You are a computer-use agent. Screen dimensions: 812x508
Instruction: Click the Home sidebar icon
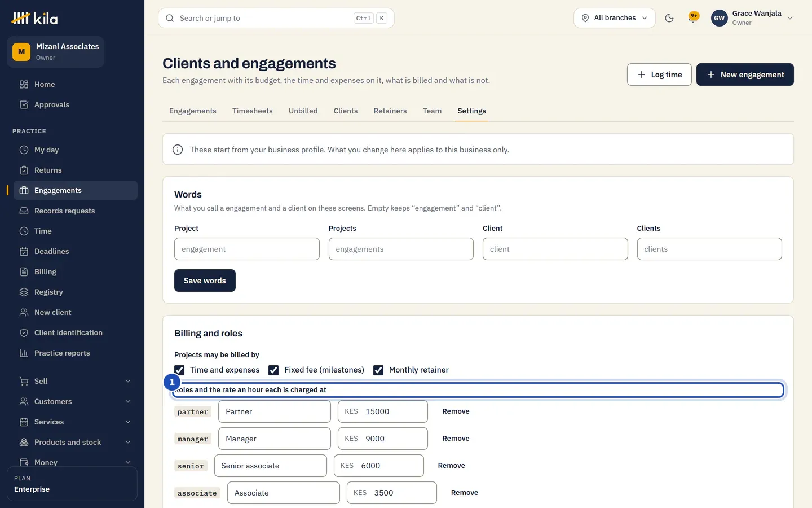tap(24, 84)
